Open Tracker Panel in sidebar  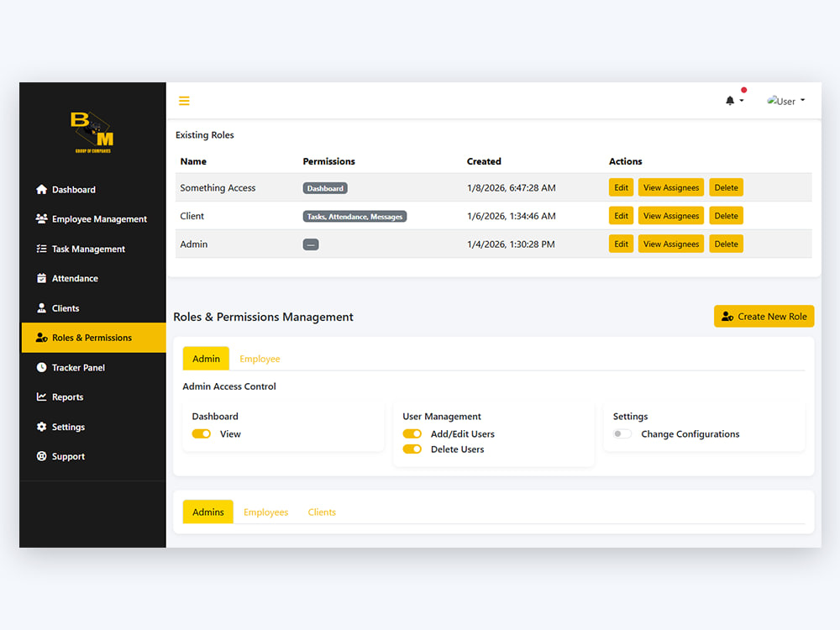(x=94, y=367)
